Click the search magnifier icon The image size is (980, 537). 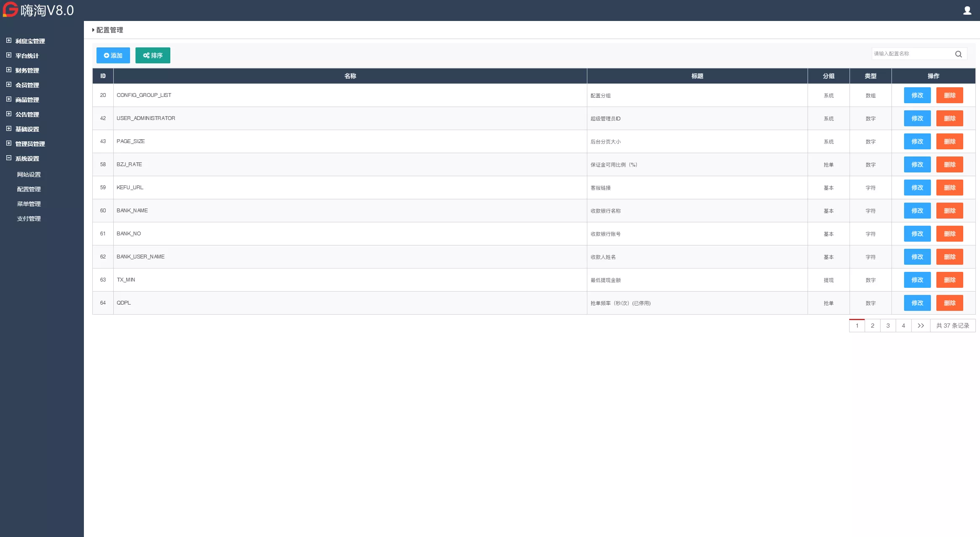coord(958,54)
